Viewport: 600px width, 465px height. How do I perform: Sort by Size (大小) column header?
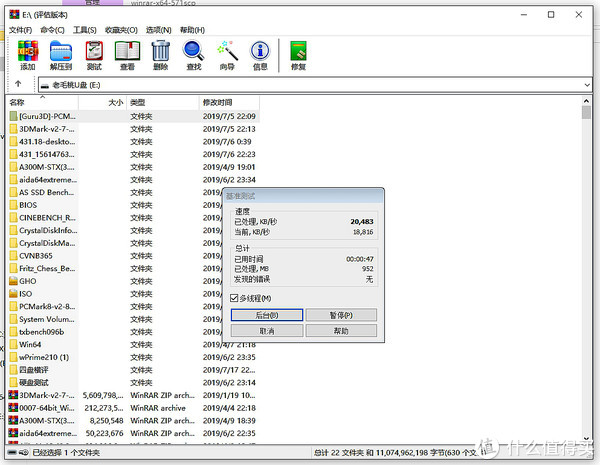click(103, 103)
